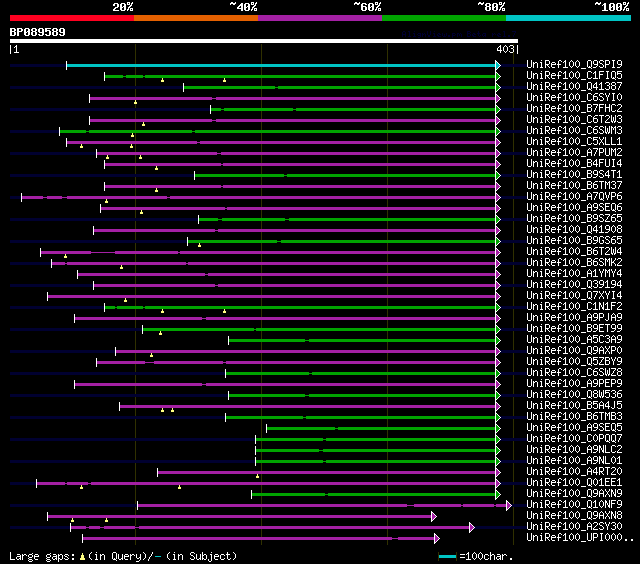The height and width of the screenshot is (564, 640).
Task: Click the purple ~60% identity legend segment
Action: click(320, 18)
